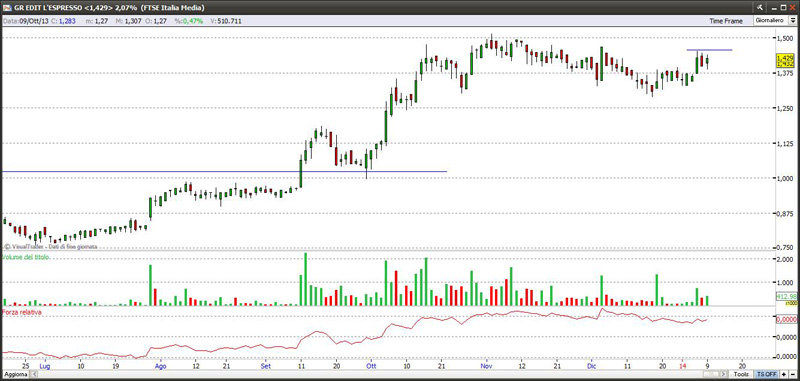Screen dimensions: 800x381
Task: Click the '%:0,47%' percent change value
Action: [x=188, y=21]
